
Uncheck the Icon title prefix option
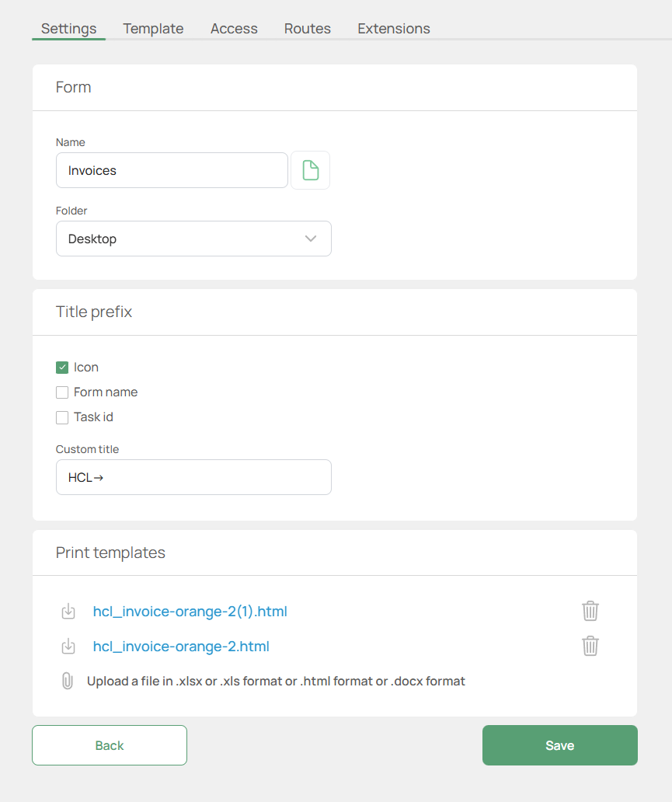tap(61, 367)
